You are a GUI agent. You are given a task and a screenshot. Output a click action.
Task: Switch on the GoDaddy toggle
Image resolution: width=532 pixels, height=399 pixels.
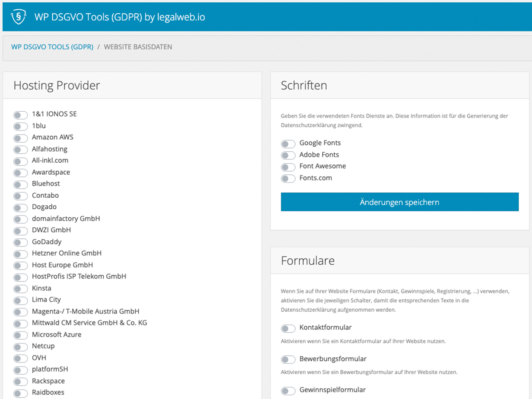[20, 243]
